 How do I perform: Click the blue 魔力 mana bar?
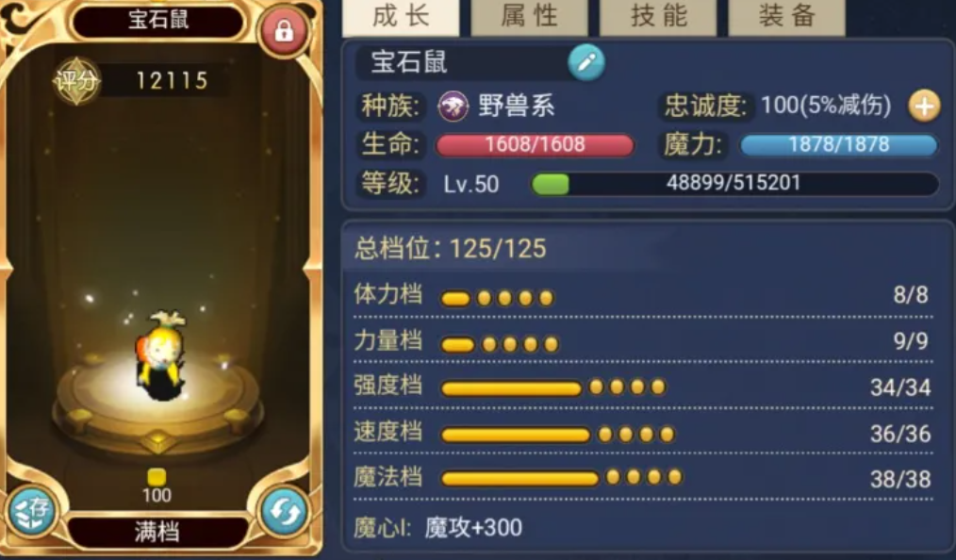click(839, 145)
